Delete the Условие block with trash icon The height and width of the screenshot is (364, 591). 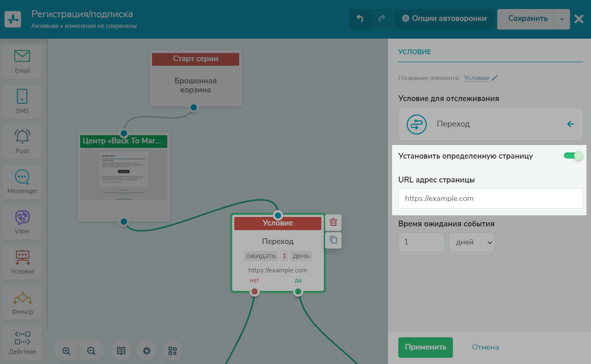pyautogui.click(x=333, y=222)
